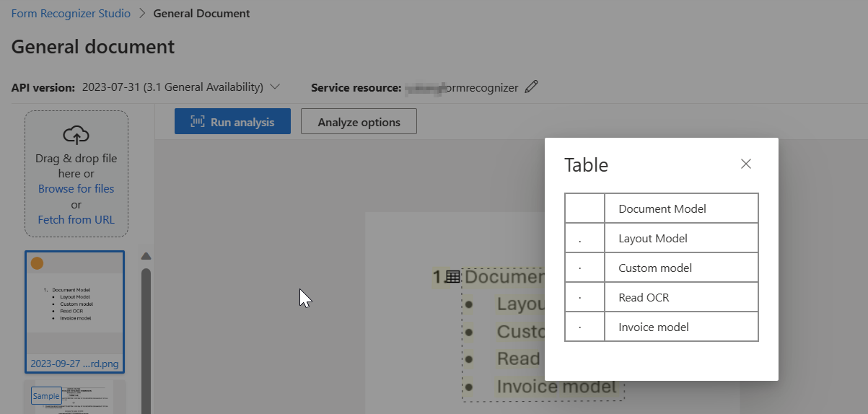868x414 pixels.
Task: Click the barcode icon in Run analysis
Action: (198, 122)
